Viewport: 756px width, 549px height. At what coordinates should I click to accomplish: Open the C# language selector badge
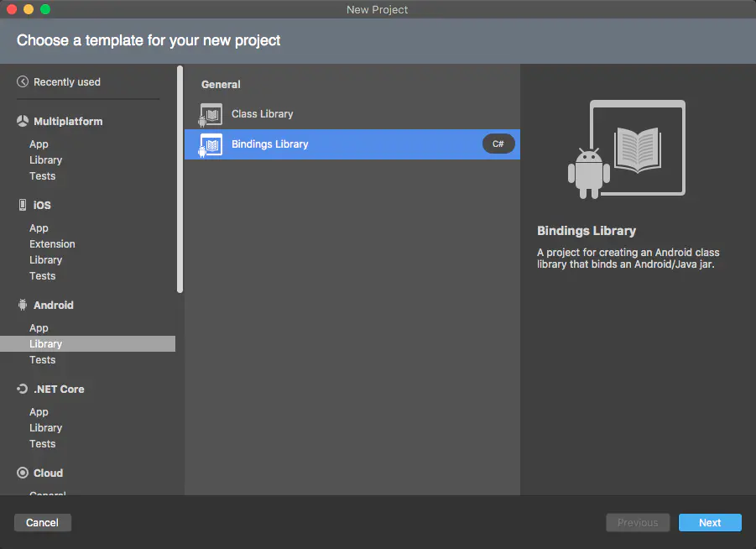[x=498, y=144]
